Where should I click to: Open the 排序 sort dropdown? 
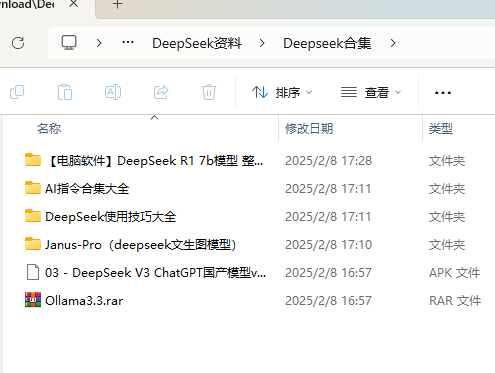[x=282, y=92]
